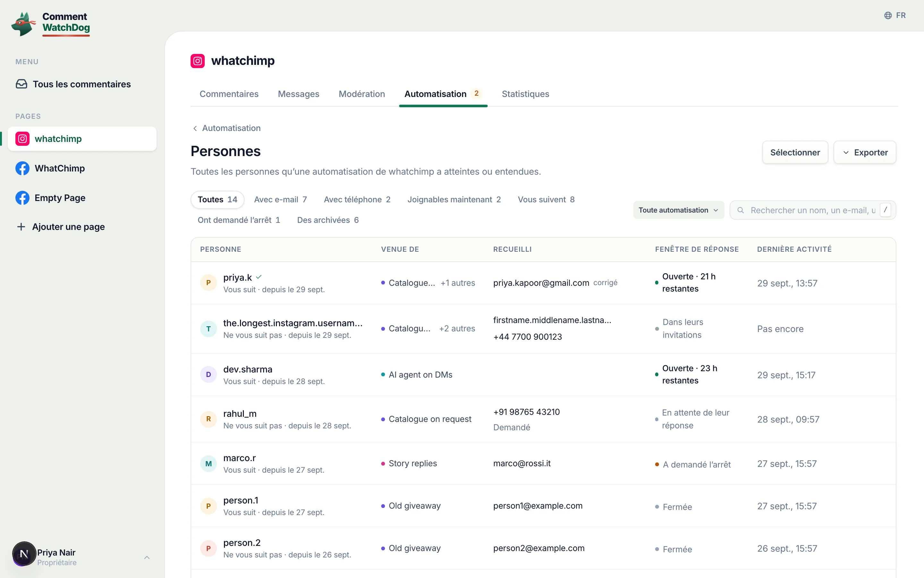Switch to the Commentaires tab
The image size is (924, 578).
point(229,94)
